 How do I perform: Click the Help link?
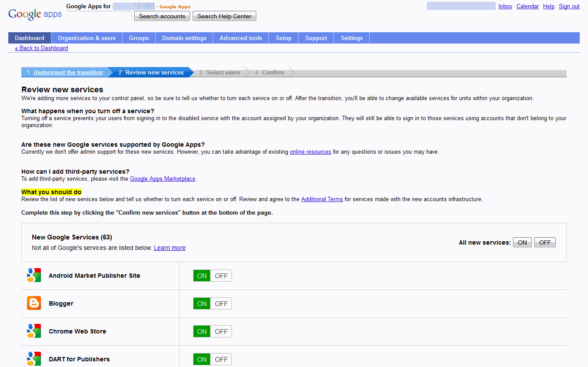pyautogui.click(x=549, y=6)
